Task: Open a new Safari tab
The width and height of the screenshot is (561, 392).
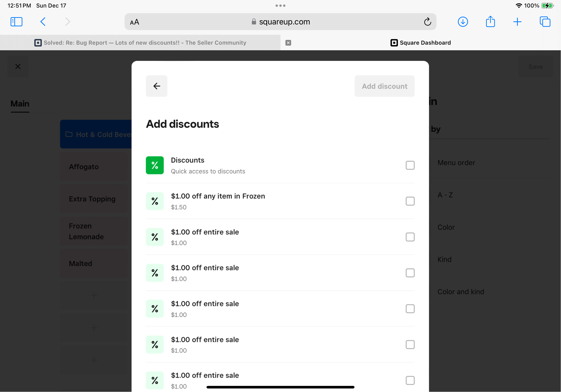Action: click(x=517, y=22)
